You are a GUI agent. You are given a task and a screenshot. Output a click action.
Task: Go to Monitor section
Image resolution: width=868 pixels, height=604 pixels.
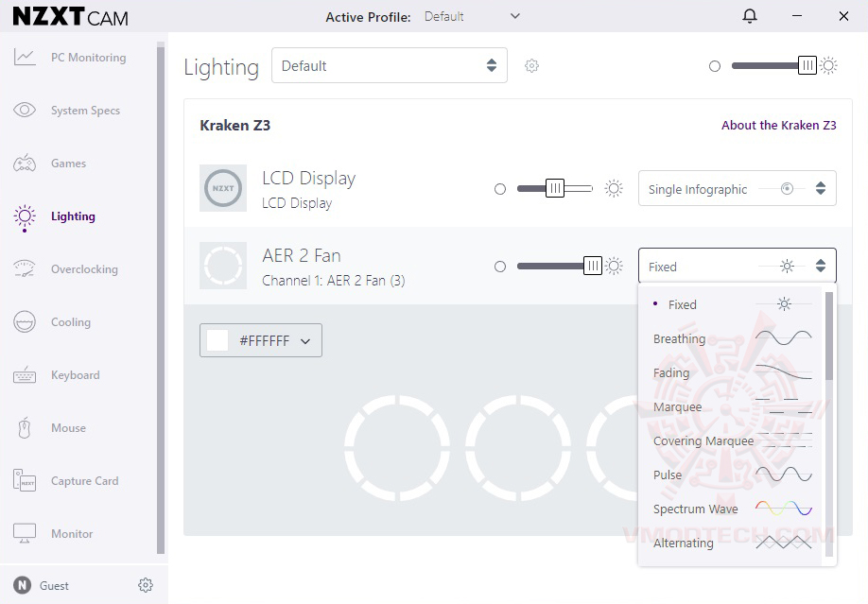[72, 534]
